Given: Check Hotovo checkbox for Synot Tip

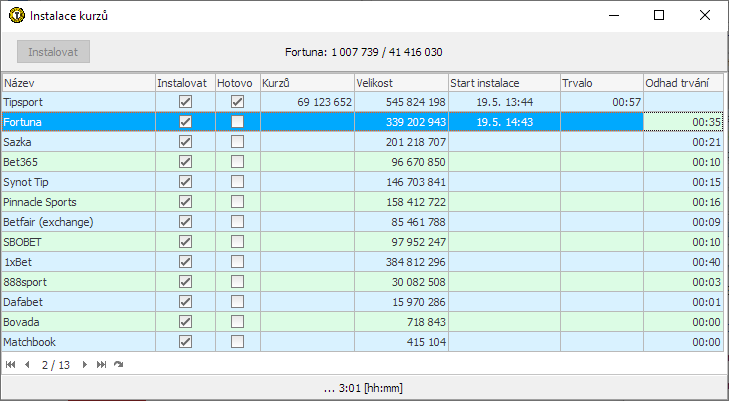Looking at the screenshot, I should [238, 181].
